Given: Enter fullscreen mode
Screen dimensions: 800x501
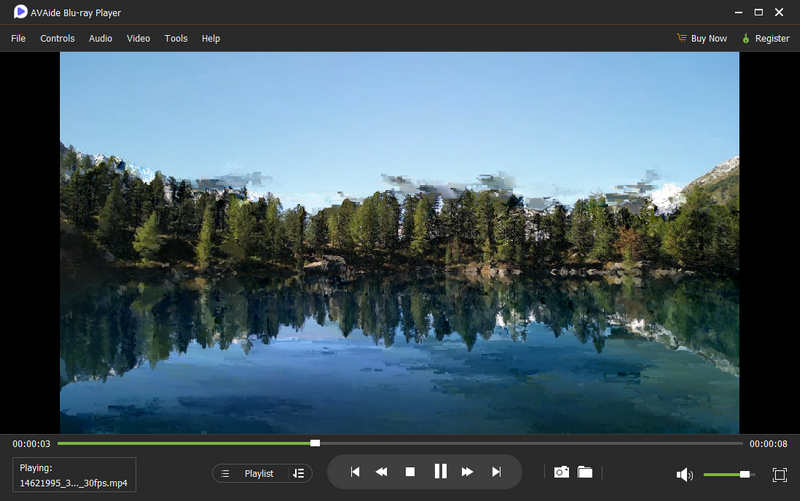Looking at the screenshot, I should pos(780,474).
